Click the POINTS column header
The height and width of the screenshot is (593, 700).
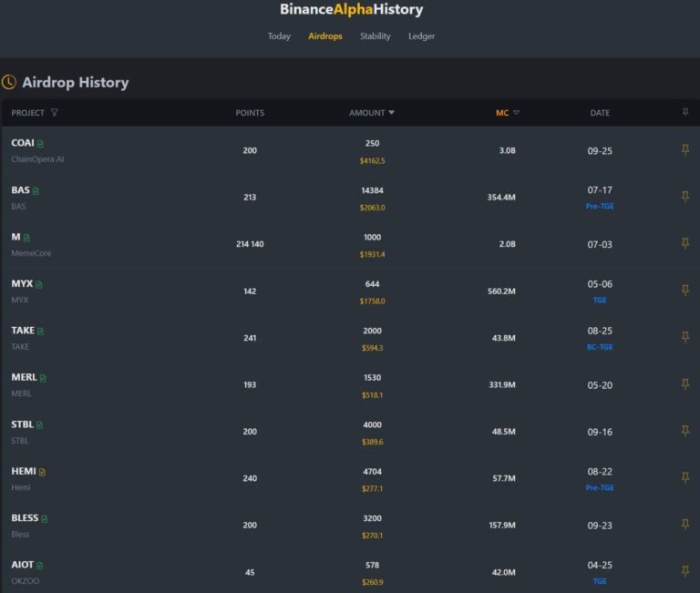[250, 113]
